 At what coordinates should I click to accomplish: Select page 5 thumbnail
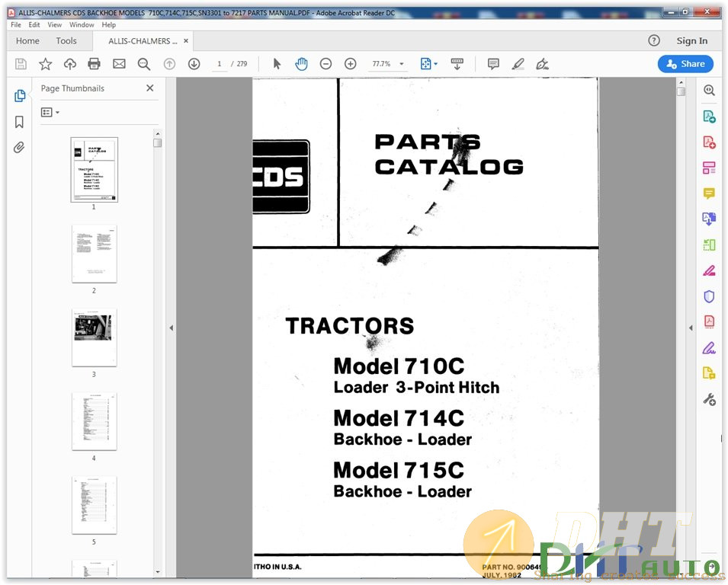(95, 505)
